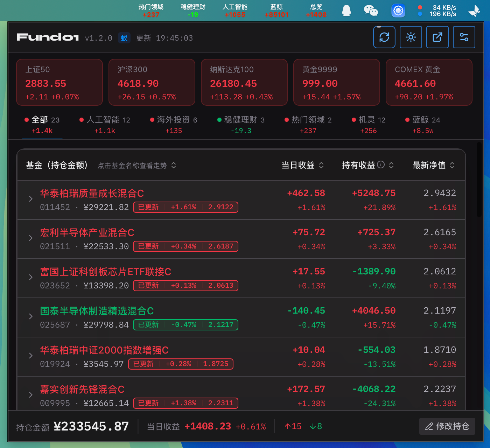Viewport: 490px width, 448px height.
Task: Expand the 富国上证科创板芯片ETF联接C row
Action: (x=31, y=277)
